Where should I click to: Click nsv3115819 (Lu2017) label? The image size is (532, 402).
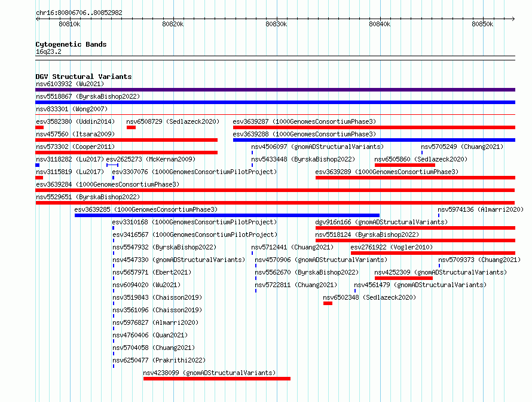pos(70,172)
